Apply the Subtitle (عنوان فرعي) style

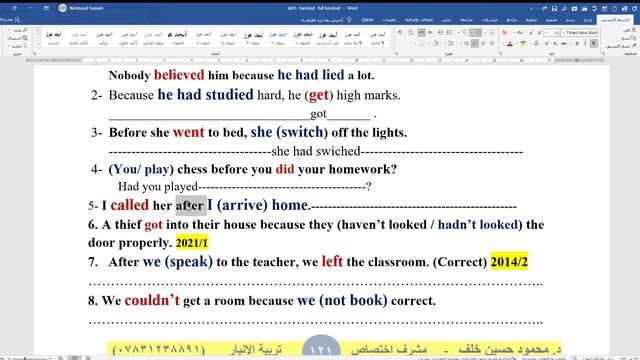coord(153,38)
